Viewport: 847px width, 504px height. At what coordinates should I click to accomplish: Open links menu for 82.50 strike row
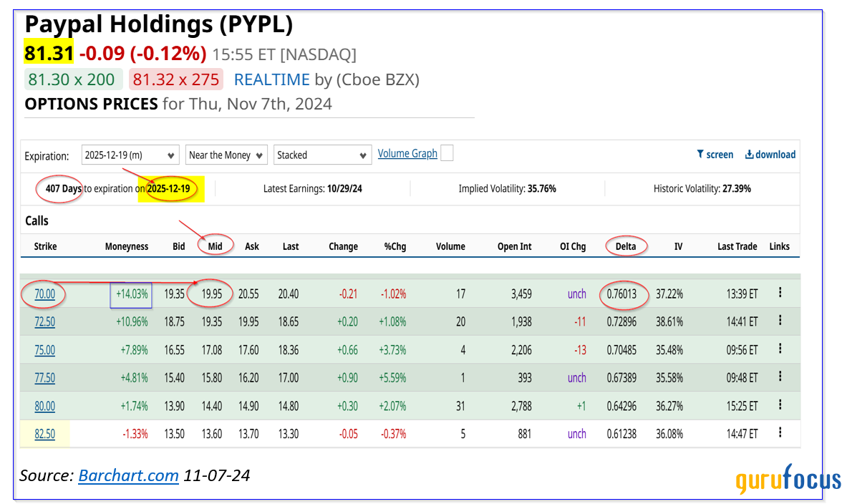pos(780,432)
